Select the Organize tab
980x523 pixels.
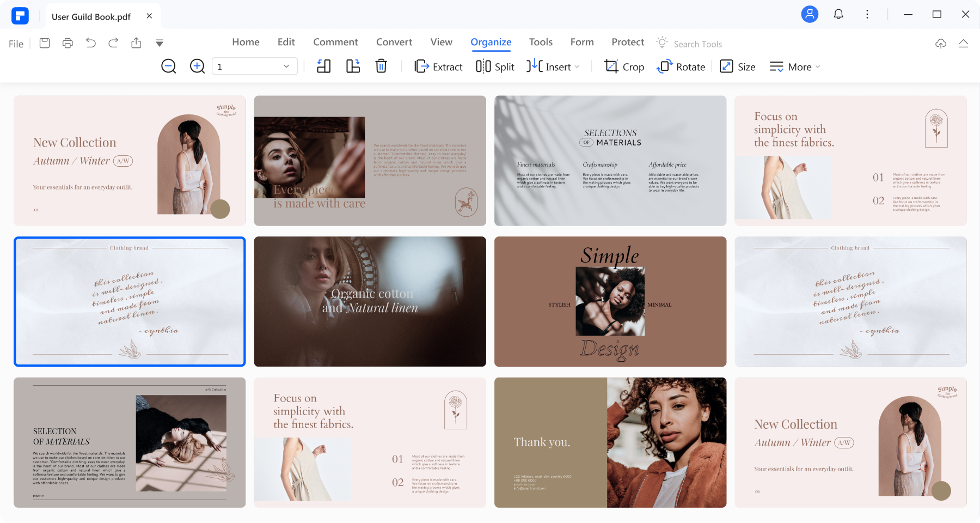pyautogui.click(x=491, y=42)
